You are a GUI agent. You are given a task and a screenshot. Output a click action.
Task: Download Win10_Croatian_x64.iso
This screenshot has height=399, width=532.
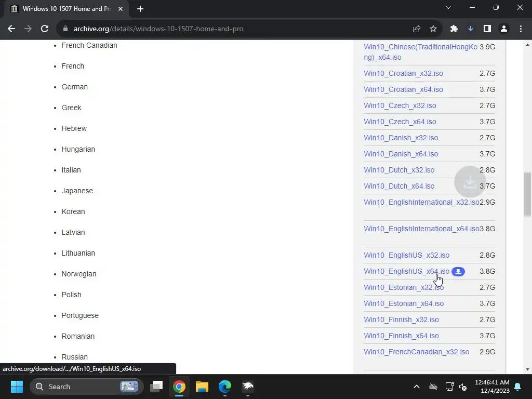(403, 89)
